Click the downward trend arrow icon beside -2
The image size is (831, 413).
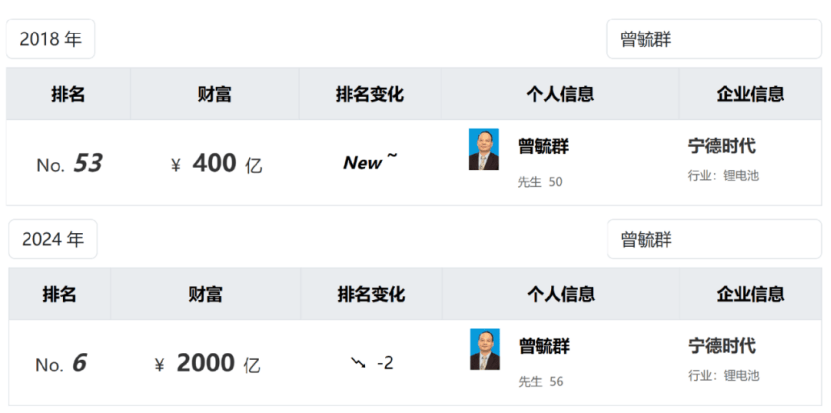(358, 362)
